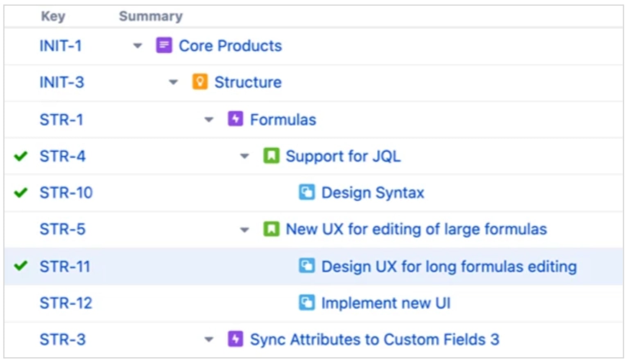Open Design UX for long formulas editing

449,267
